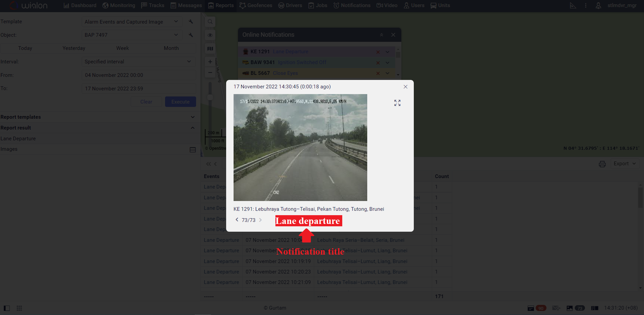Click the fullscreen expand icon on image popup
The height and width of the screenshot is (315, 644).
pyautogui.click(x=397, y=103)
